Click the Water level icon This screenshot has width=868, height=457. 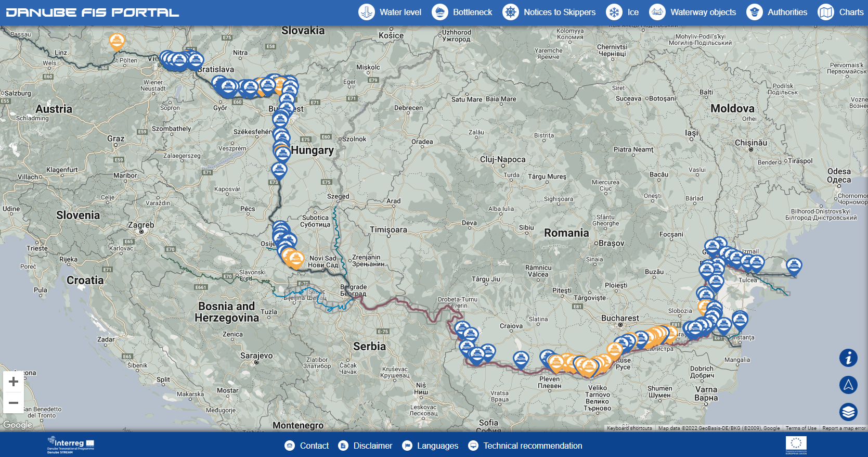pyautogui.click(x=367, y=12)
